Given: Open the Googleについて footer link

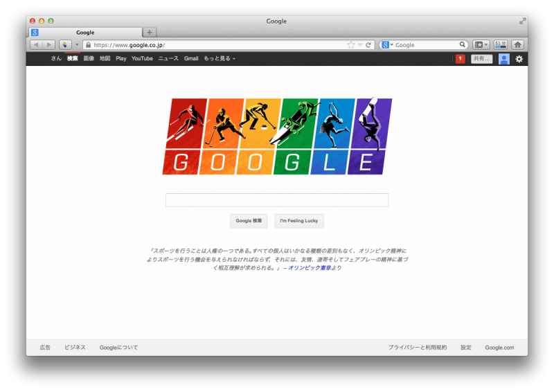Looking at the screenshot, I should [x=118, y=348].
